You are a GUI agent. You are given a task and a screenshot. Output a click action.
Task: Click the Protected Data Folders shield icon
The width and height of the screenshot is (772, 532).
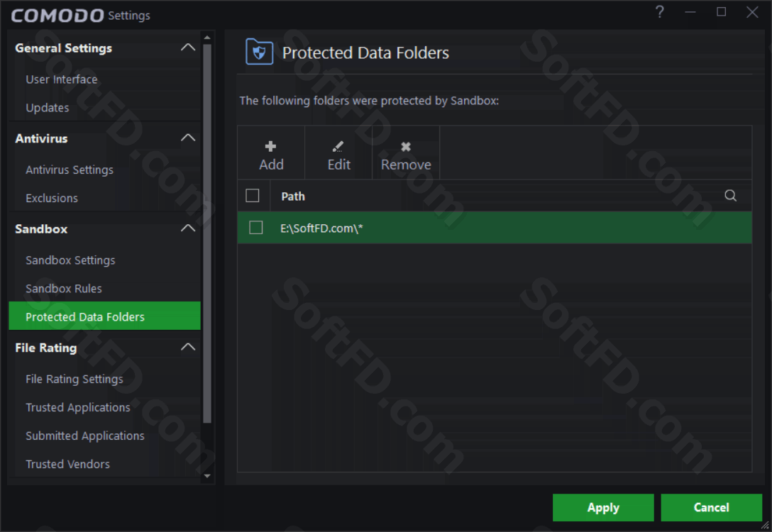(260, 52)
